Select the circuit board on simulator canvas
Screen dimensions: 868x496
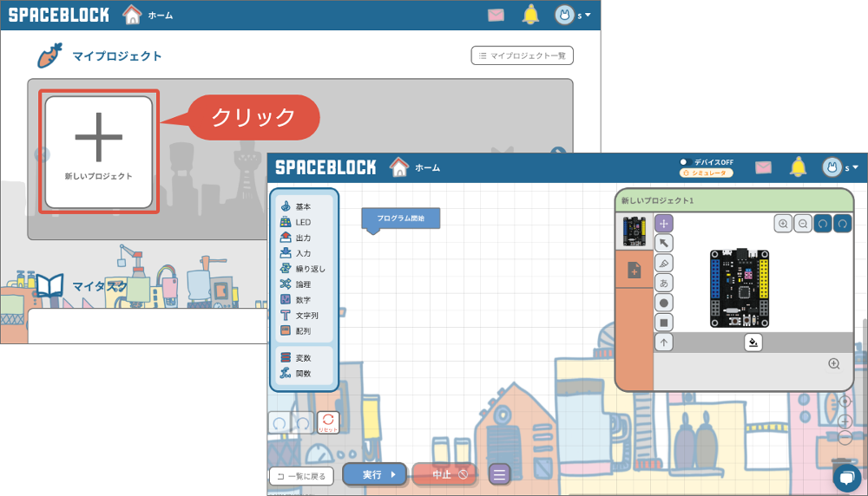(740, 289)
